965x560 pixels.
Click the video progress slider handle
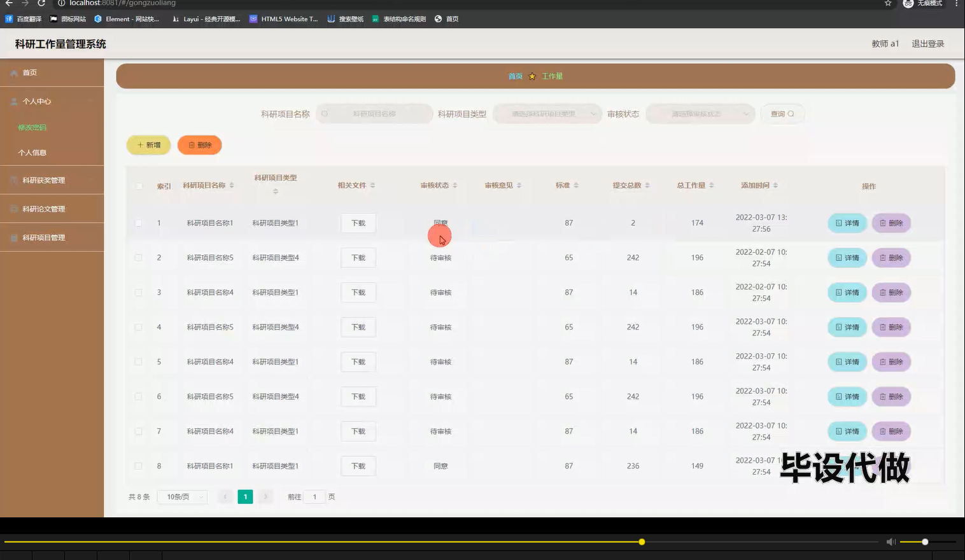[642, 542]
